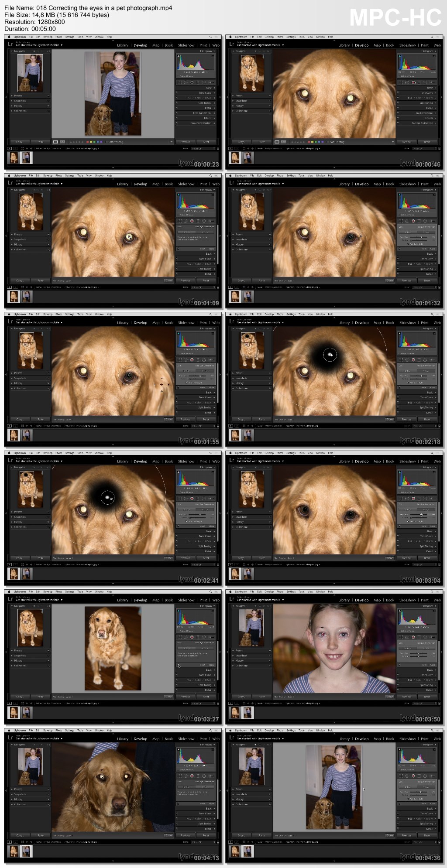Switch to Library module in 00:00:23 frame
Viewport: 447px width, 868px height.
click(x=123, y=45)
